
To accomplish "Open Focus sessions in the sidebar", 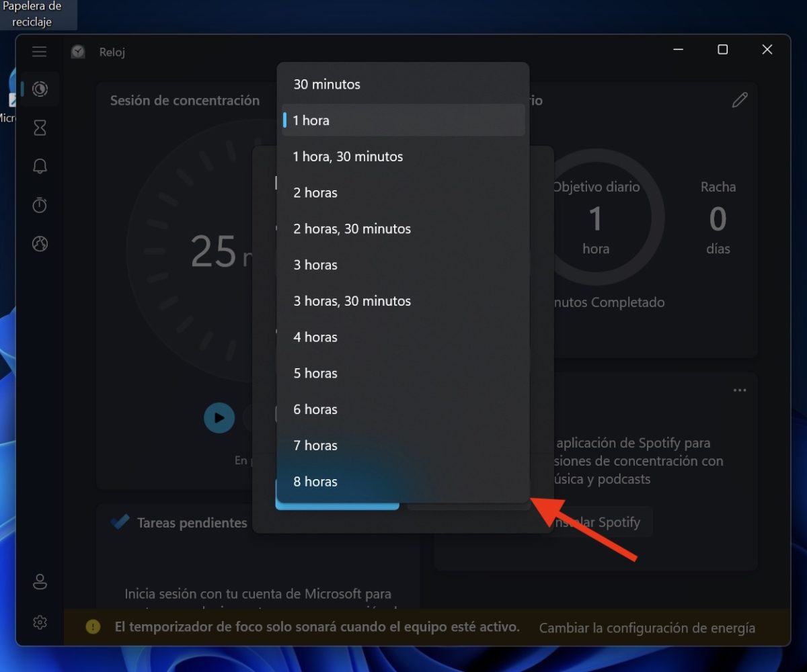I will point(40,89).
